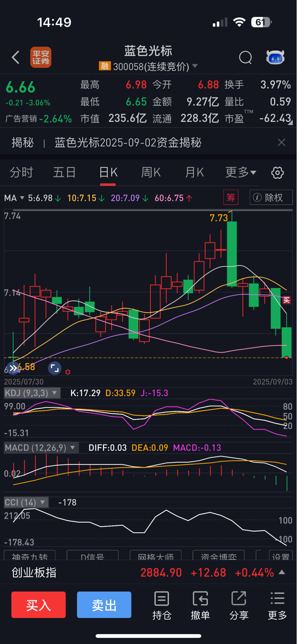Viewport: 297px width, 644px height.
Task: Tap the 卖出 blue sell button
Action: [104, 605]
